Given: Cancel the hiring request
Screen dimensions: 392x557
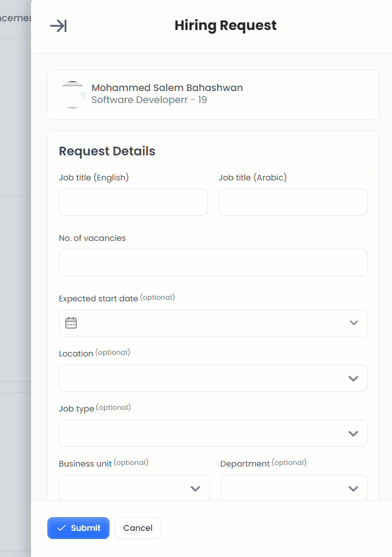Looking at the screenshot, I should pos(137,528).
